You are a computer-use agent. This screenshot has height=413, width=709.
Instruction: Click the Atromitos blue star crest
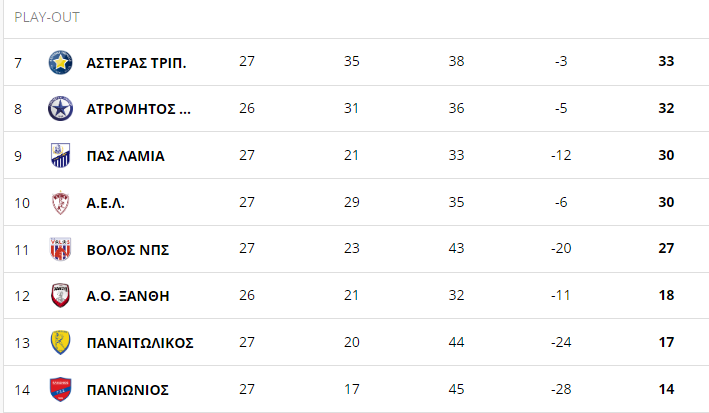point(61,109)
